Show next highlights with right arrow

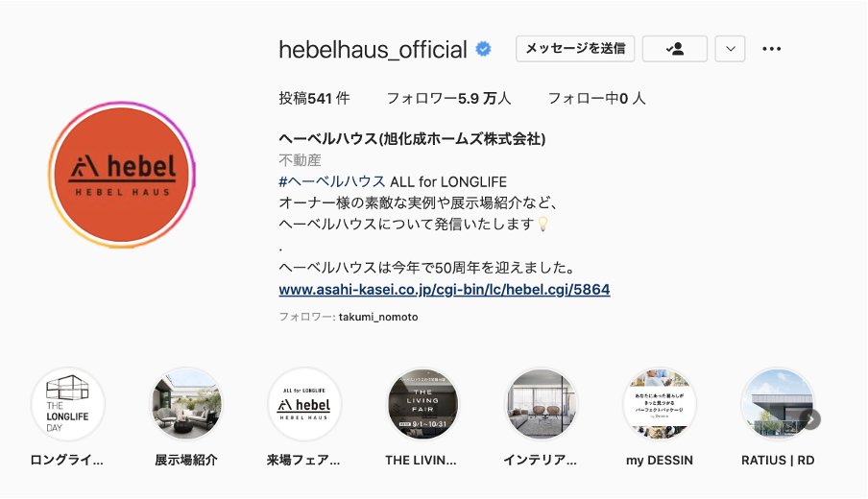coord(809,419)
